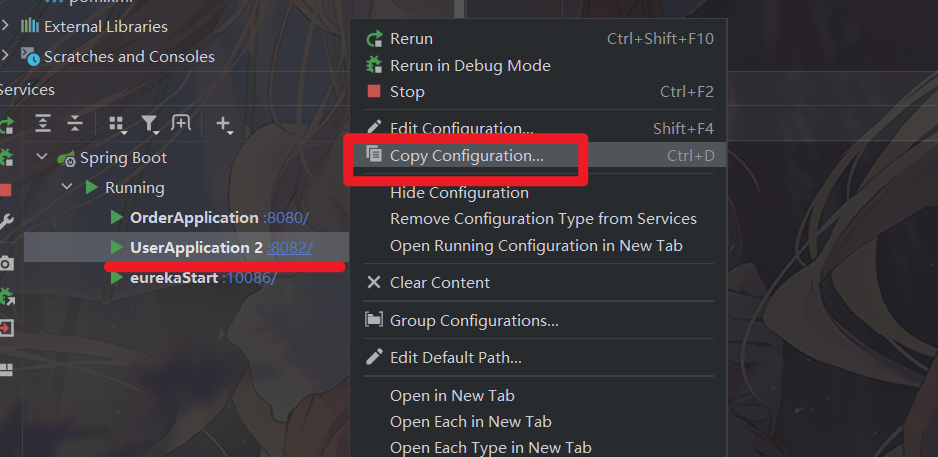938x457 pixels.
Task: Collapse the Spring Boot tree node
Action: (x=42, y=158)
